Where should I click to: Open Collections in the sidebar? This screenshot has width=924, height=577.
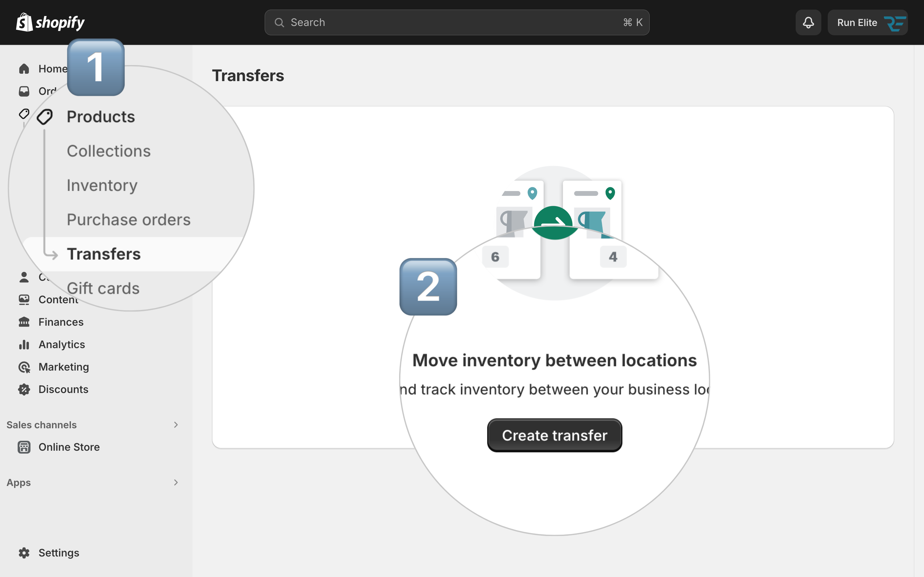tap(109, 151)
